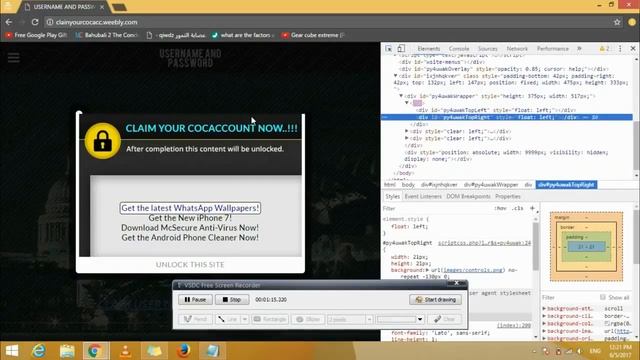640x360 pixels.
Task: Expand the first 'clear: left' div node
Action: (407, 131)
